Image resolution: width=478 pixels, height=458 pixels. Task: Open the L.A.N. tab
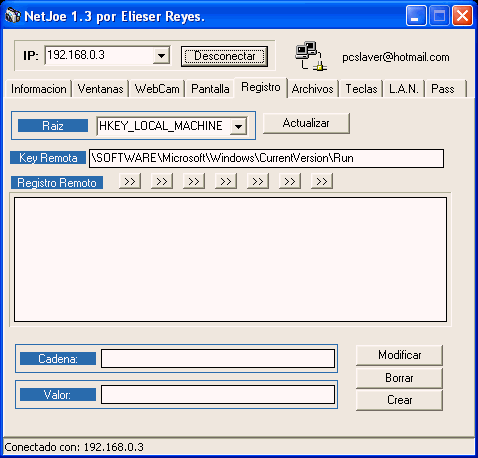(404, 89)
